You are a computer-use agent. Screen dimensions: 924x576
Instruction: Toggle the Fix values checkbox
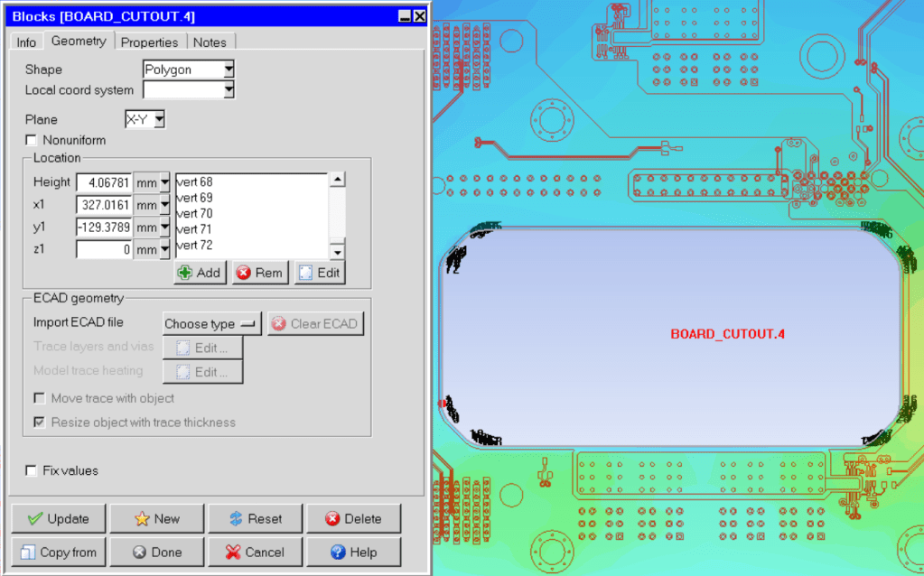coord(32,470)
